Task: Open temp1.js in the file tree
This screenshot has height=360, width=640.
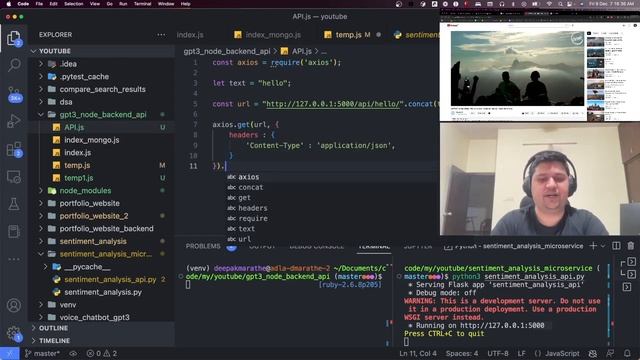Action: click(79, 178)
